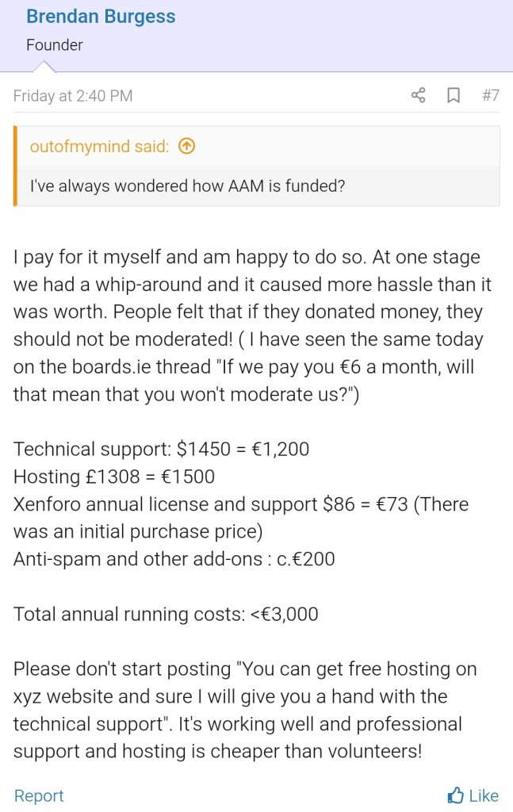The width and height of the screenshot is (513, 812).
Task: Click the Report link
Action: 39,795
